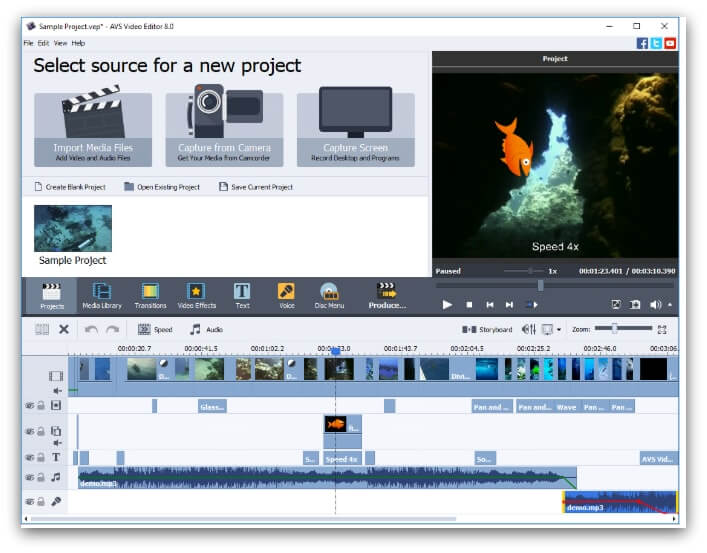Lock the video overlay track

pos(41,432)
